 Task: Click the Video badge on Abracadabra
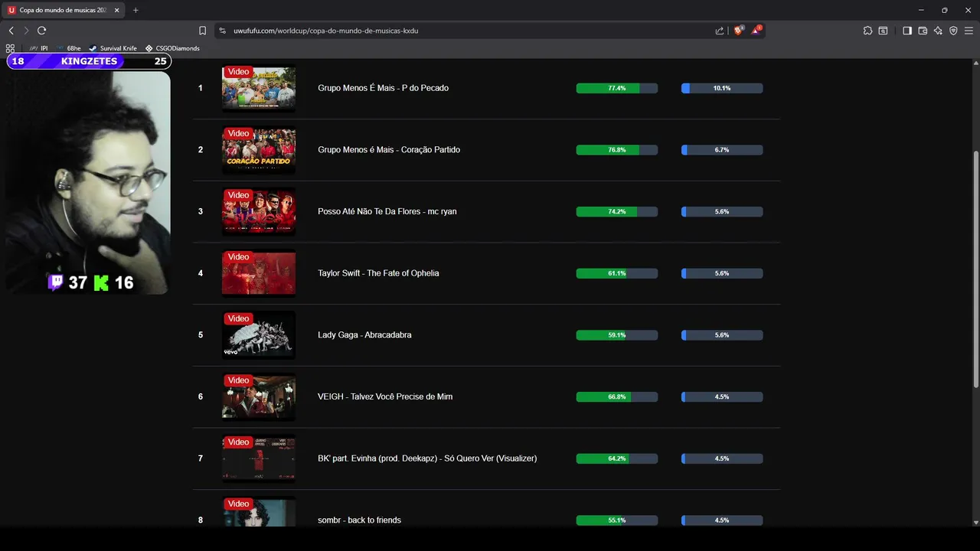tap(239, 318)
